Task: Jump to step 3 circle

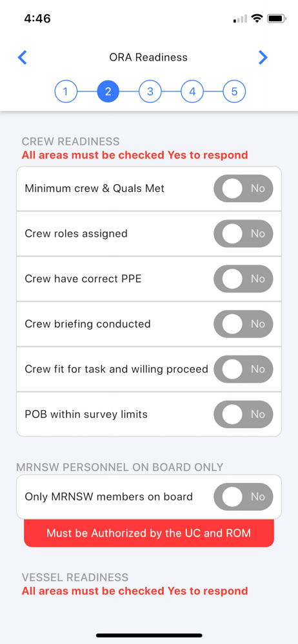Action: click(150, 91)
